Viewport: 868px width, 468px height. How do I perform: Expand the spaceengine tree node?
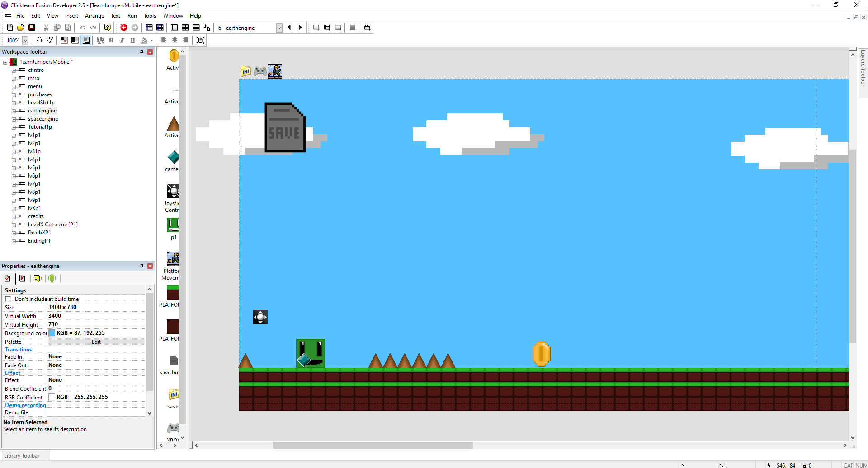[14, 119]
